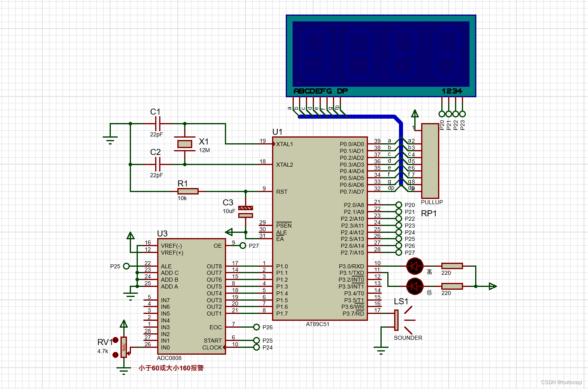Click the 4.7k value of RV1

(103, 351)
